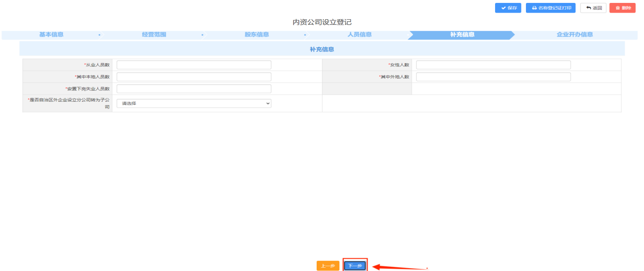Go to the 企业开办信息 step tab
This screenshot has height=271, width=644.
pos(575,35)
